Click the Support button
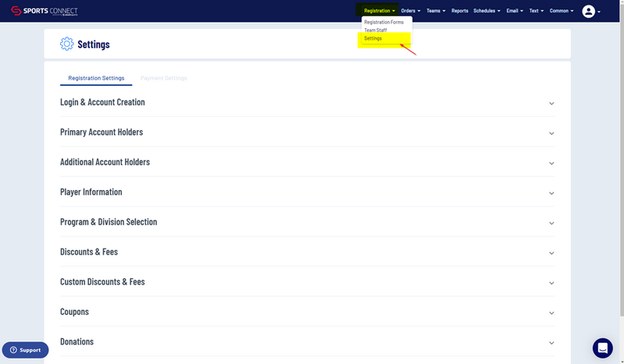Screen dimensions: 624x364 click(x=25, y=350)
